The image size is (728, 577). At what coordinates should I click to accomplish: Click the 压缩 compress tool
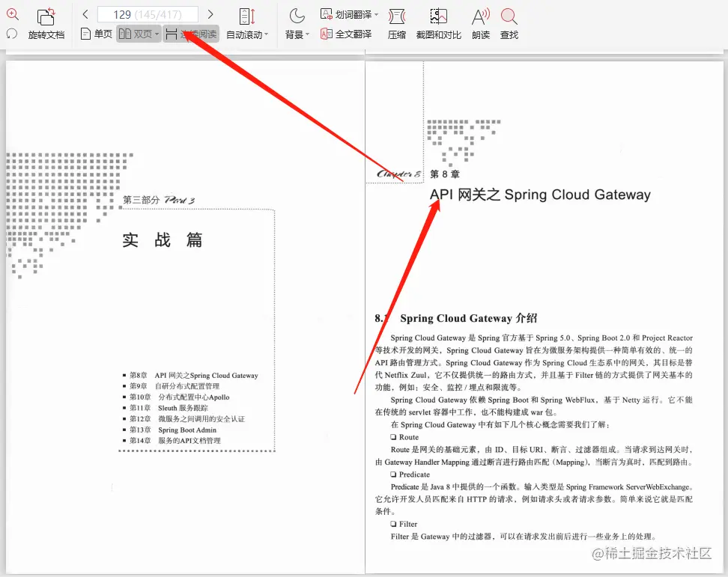(x=397, y=24)
